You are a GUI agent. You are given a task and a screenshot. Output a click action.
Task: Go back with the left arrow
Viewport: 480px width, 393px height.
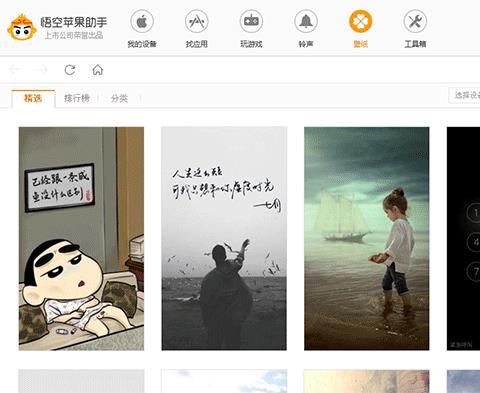coord(14,70)
